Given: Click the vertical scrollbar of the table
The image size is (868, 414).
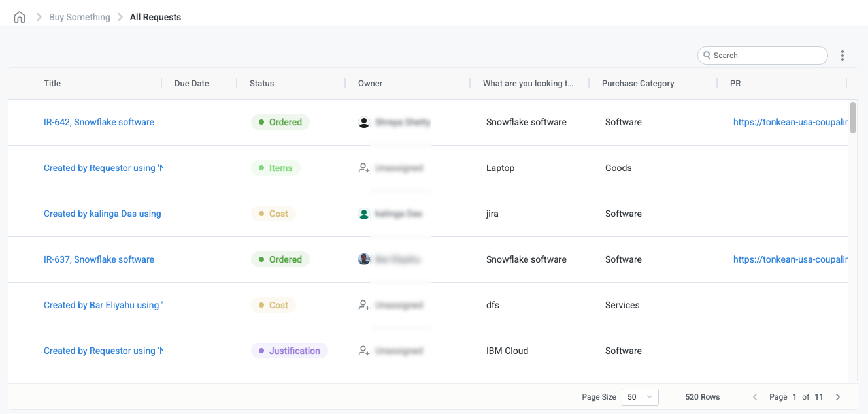Looking at the screenshot, I should coord(853,118).
